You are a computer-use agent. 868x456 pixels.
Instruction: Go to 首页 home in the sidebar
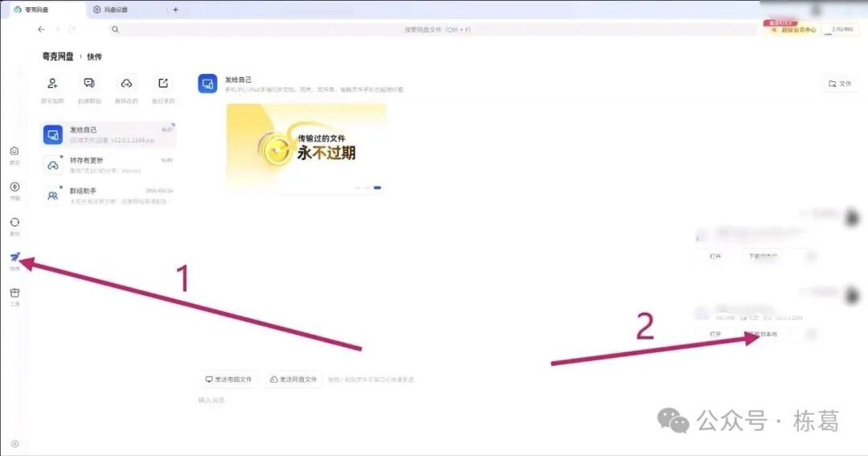click(14, 151)
